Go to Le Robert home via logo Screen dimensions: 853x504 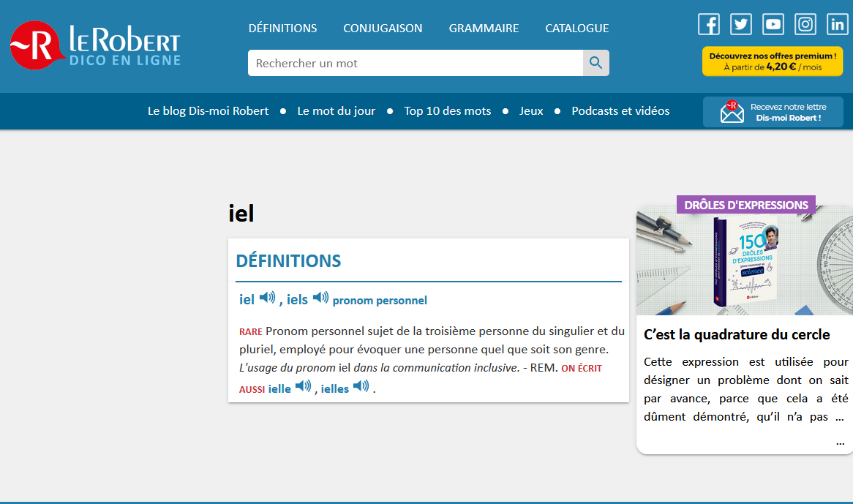[95, 45]
